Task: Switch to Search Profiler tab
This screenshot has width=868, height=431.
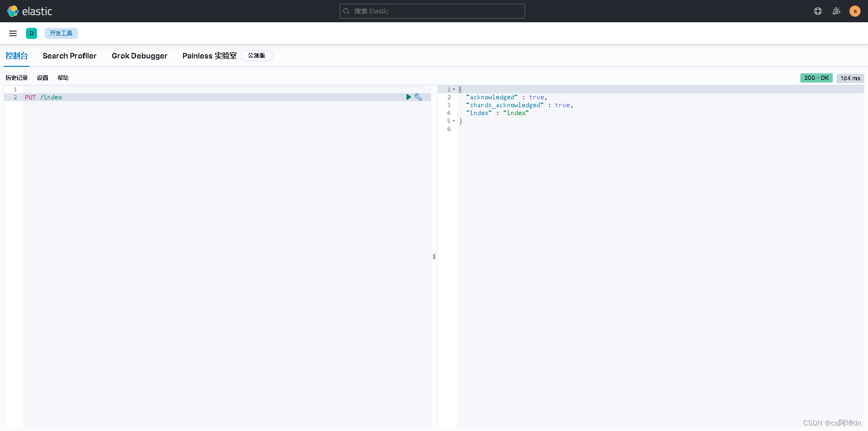Action: click(x=70, y=56)
